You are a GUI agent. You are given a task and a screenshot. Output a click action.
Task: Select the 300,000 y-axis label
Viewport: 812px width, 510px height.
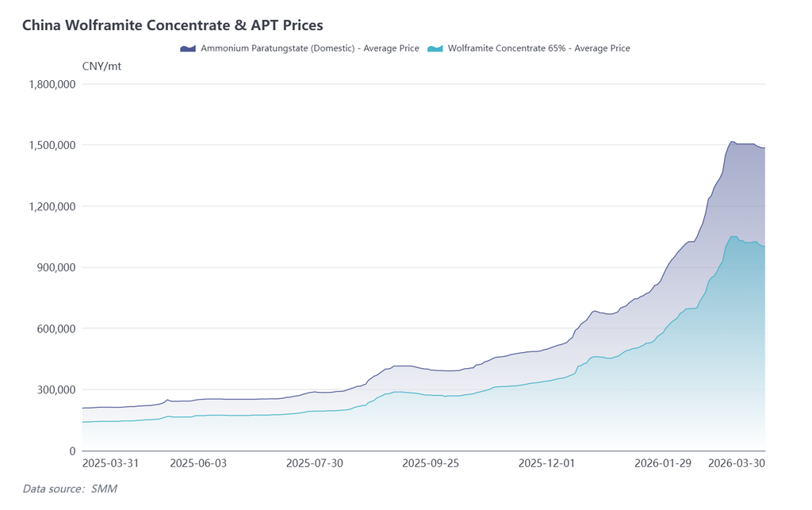point(56,389)
